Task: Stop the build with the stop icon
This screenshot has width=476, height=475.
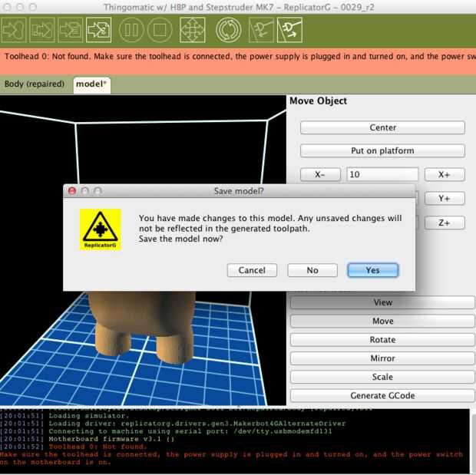Action: coord(160,30)
